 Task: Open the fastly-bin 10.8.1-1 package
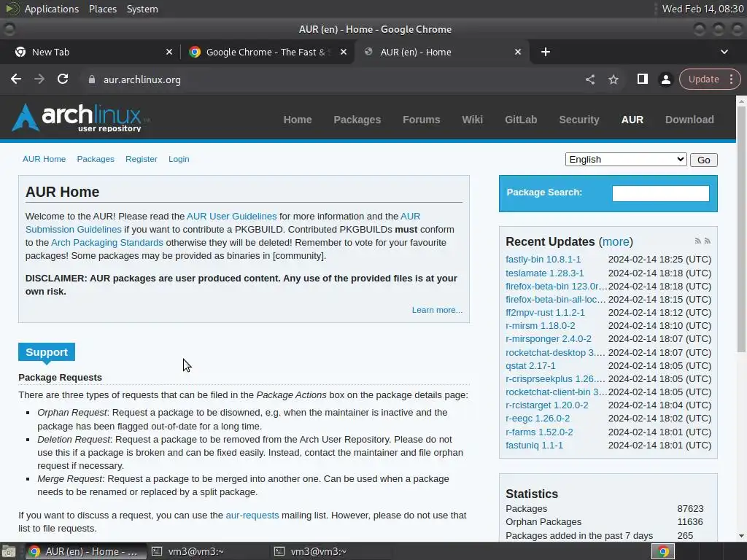click(543, 260)
